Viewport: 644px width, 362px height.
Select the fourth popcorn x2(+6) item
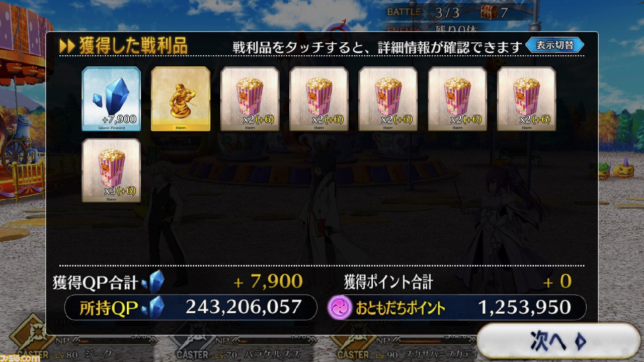point(457,99)
